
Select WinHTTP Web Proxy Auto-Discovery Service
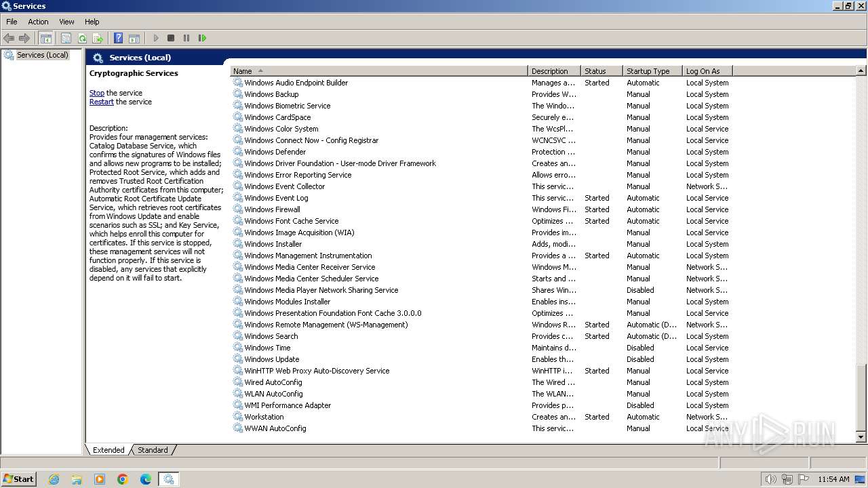[x=317, y=371]
